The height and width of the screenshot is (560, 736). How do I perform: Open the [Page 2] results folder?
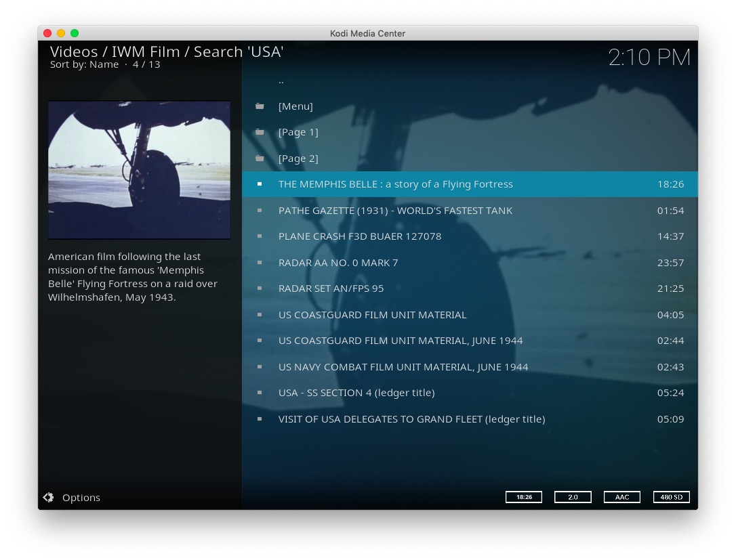click(x=298, y=158)
